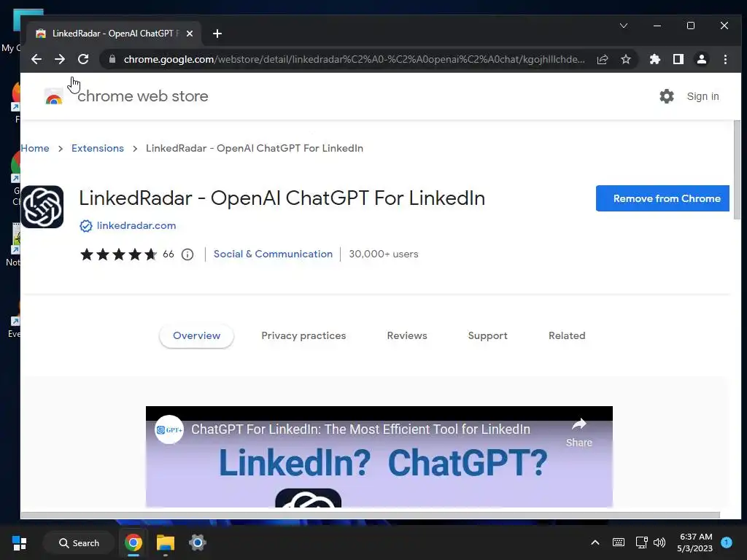
Task: Go forward to the next page
Action: (x=60, y=59)
